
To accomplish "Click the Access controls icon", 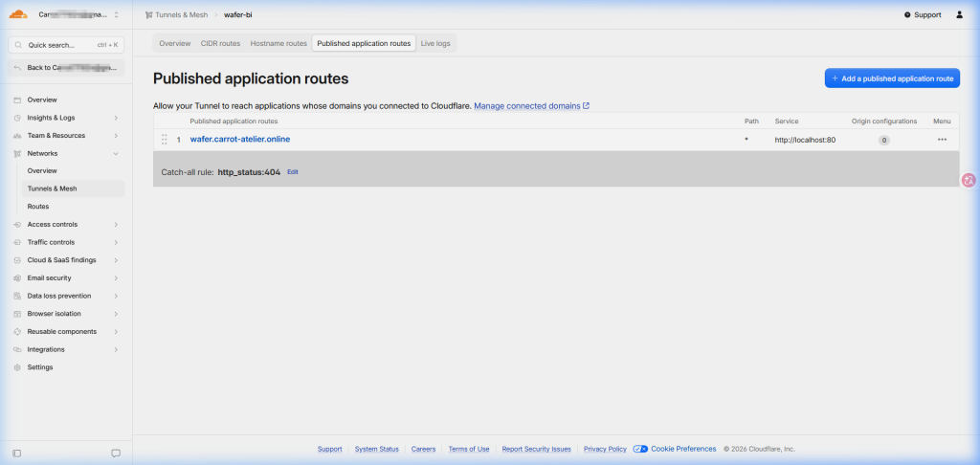I will [x=17, y=225].
